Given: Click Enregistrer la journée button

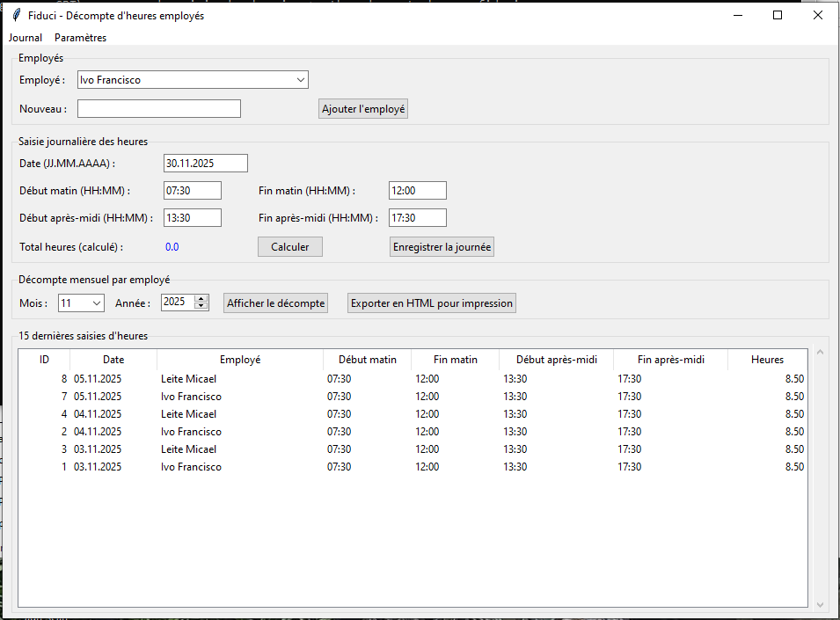Looking at the screenshot, I should 442,247.
